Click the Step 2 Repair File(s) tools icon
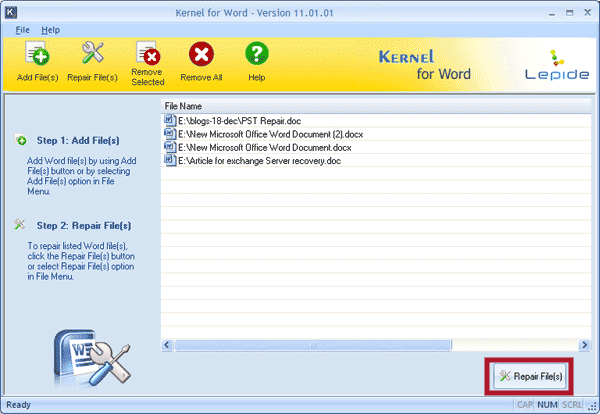Image resolution: width=600 pixels, height=414 pixels. click(x=22, y=225)
